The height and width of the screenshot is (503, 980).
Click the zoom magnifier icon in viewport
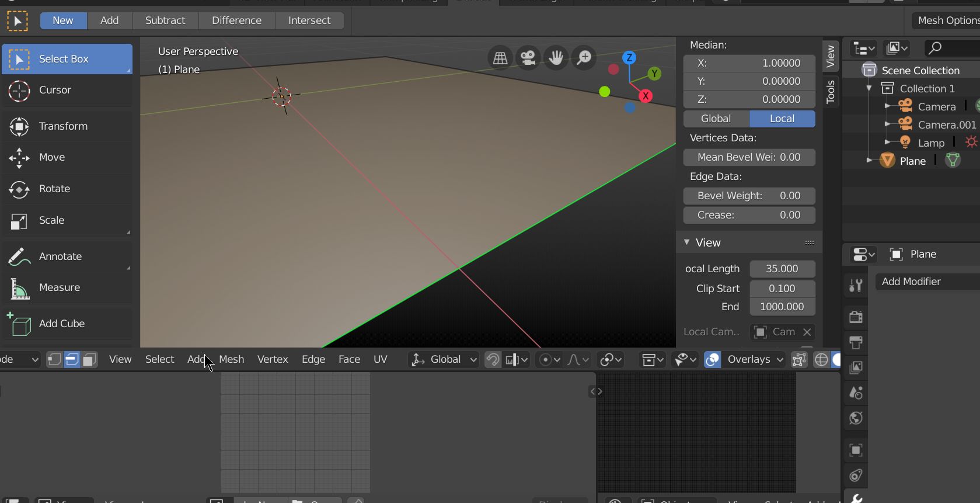point(584,58)
